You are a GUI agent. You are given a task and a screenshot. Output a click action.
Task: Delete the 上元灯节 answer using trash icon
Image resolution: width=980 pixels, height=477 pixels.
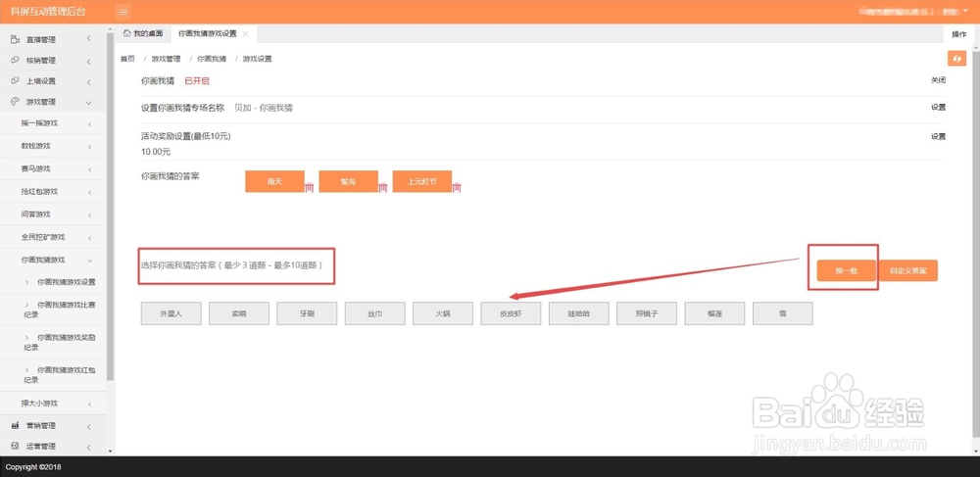click(x=457, y=187)
